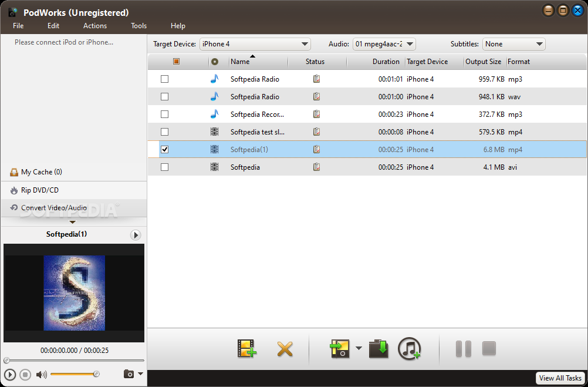Uncheck the Softpedia(1) row checkbox
This screenshot has height=387, width=588.
point(165,150)
